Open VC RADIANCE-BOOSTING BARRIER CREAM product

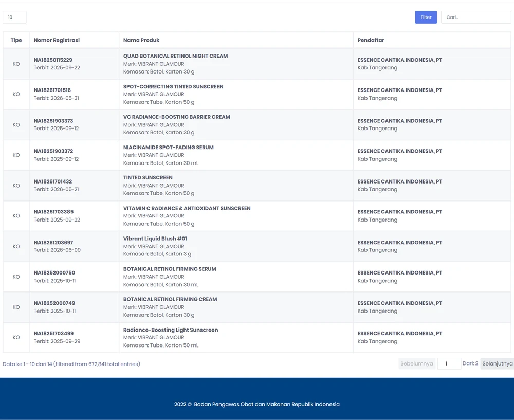point(177,117)
